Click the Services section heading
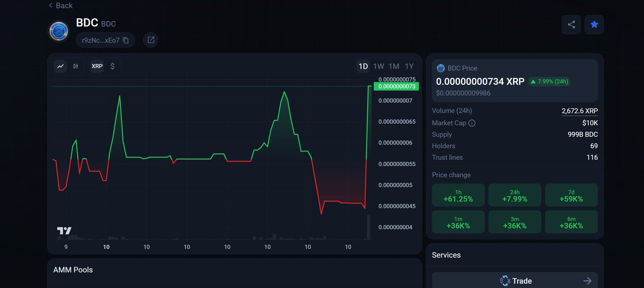The image size is (644, 288). [x=447, y=255]
